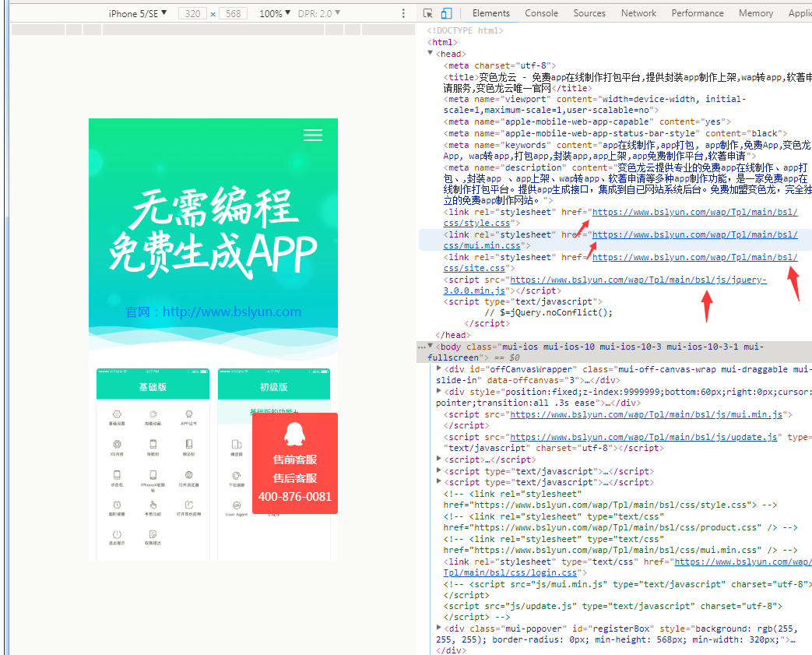
Task: Click the X5内核 chip icon
Action: 117,444
